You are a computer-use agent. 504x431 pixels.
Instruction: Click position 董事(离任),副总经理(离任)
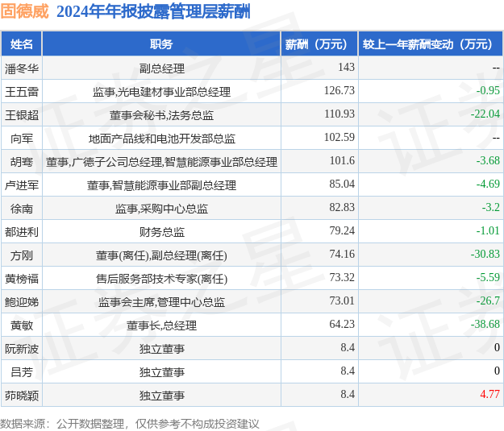161,255
